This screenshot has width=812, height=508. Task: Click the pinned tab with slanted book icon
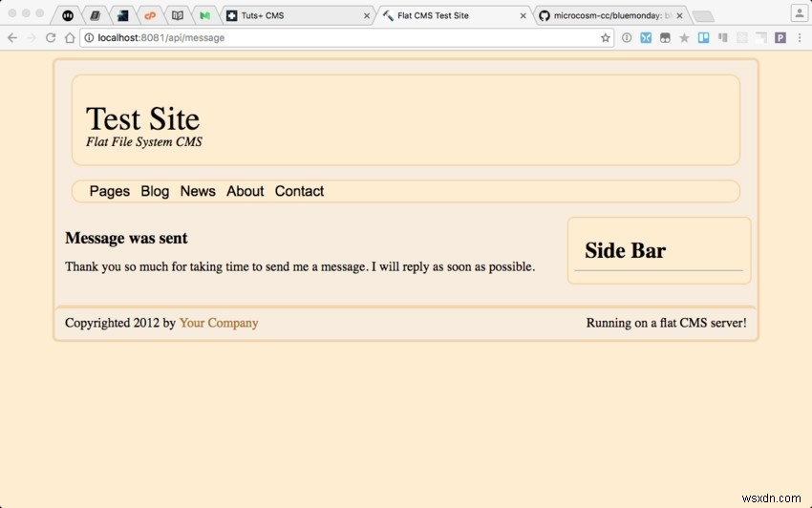pos(96,15)
